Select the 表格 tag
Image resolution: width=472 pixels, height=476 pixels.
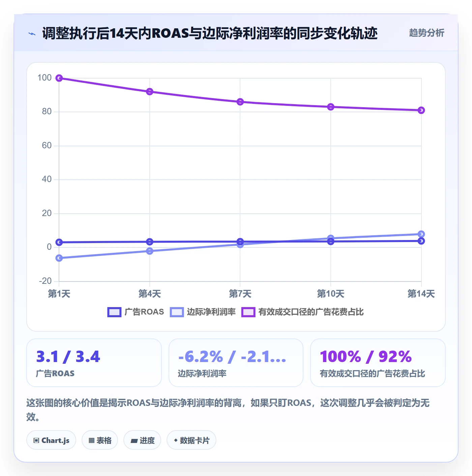click(100, 440)
